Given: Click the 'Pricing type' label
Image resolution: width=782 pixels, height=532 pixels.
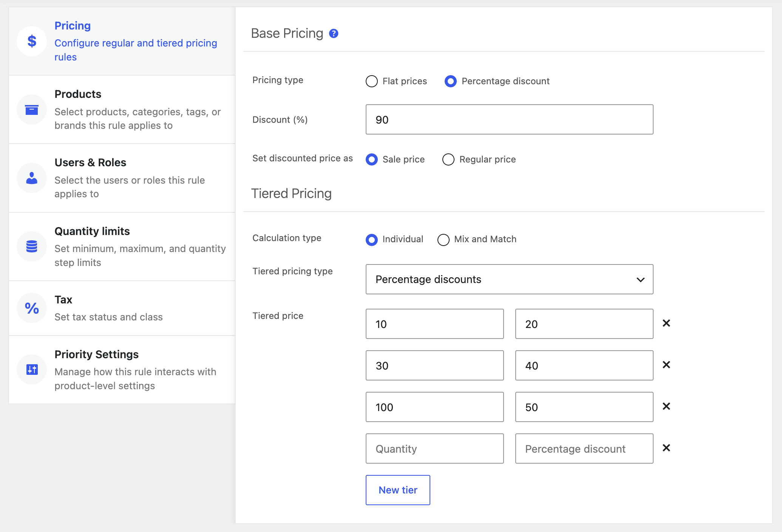Looking at the screenshot, I should [x=278, y=80].
